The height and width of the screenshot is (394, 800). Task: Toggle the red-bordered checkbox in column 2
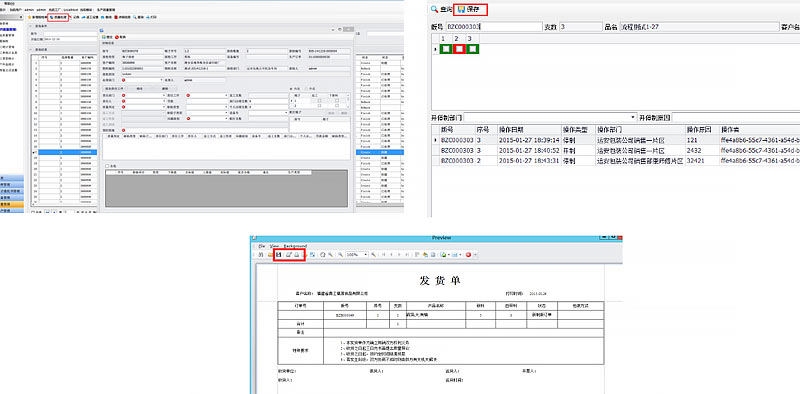pos(459,49)
